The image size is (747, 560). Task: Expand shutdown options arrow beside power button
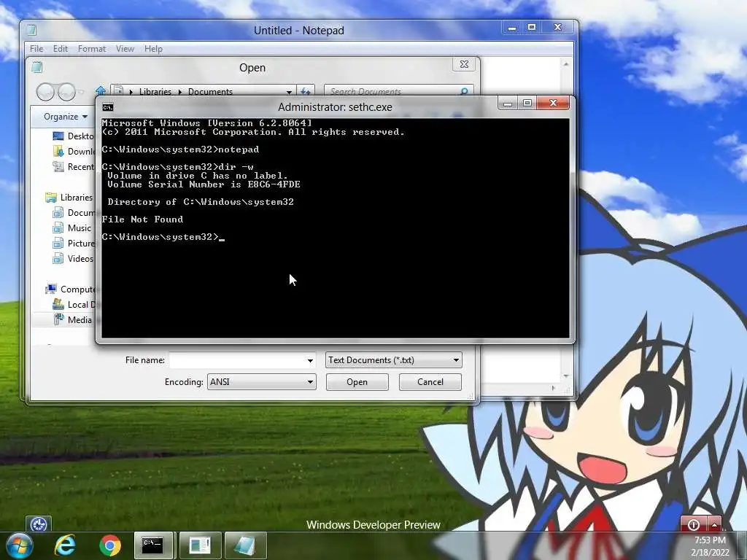[715, 524]
